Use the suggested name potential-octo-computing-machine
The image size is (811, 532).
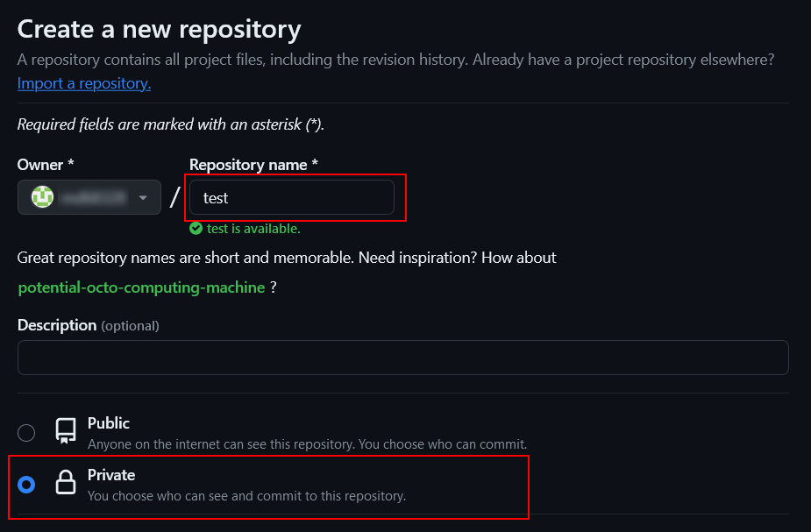pyautogui.click(x=141, y=287)
